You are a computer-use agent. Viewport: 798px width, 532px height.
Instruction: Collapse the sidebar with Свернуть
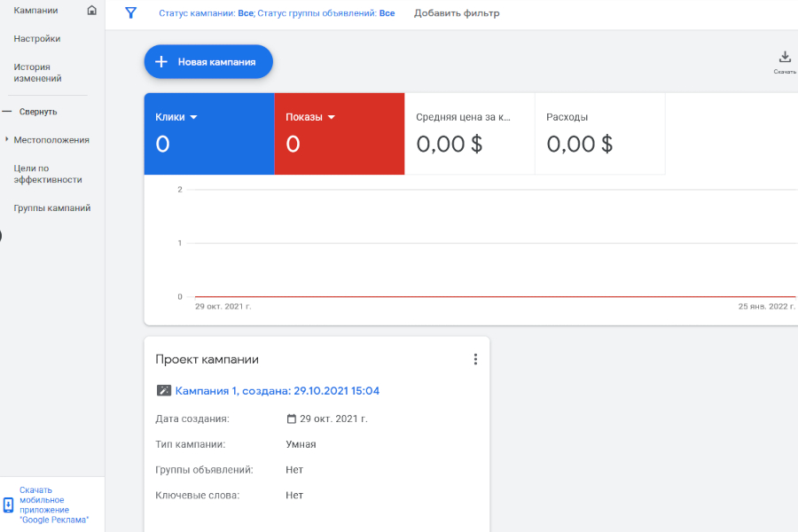[37, 112]
